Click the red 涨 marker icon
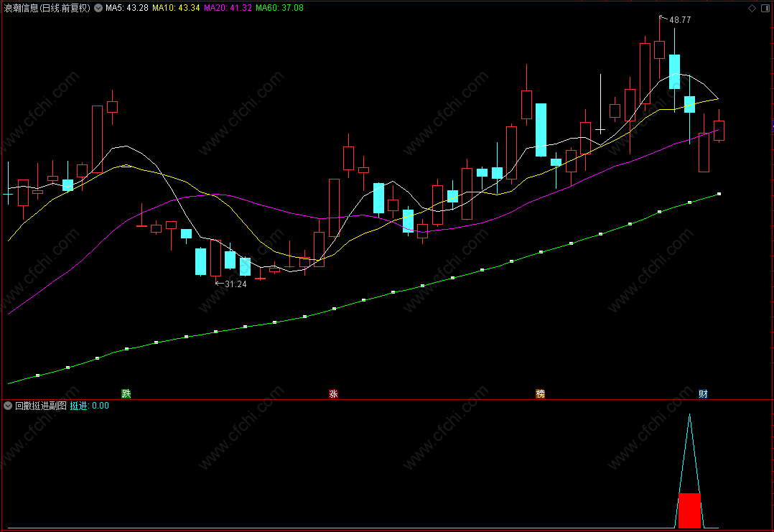This screenshot has width=774, height=532. click(334, 393)
